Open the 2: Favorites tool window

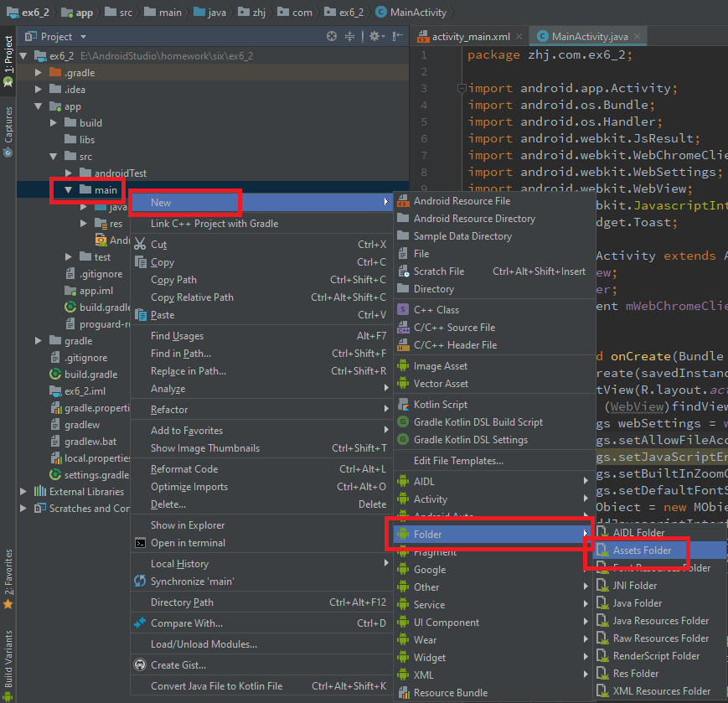click(8, 579)
